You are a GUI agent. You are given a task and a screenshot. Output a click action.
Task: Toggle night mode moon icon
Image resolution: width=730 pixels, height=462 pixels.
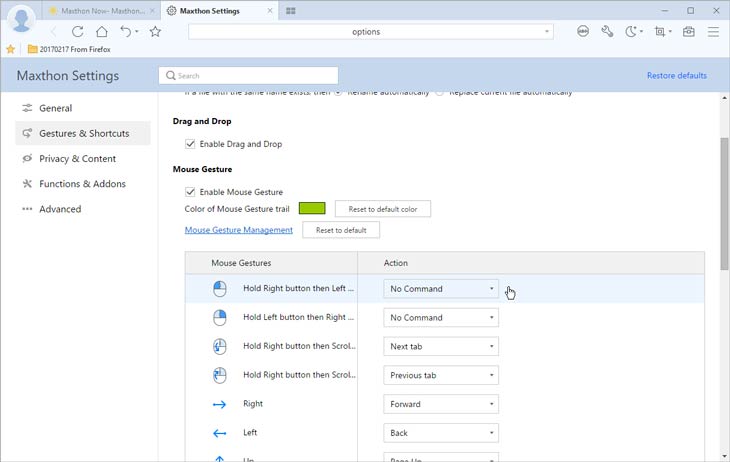click(x=631, y=31)
